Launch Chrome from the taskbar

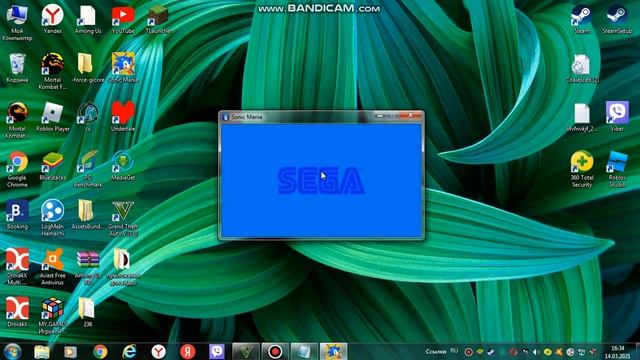[x=100, y=351]
